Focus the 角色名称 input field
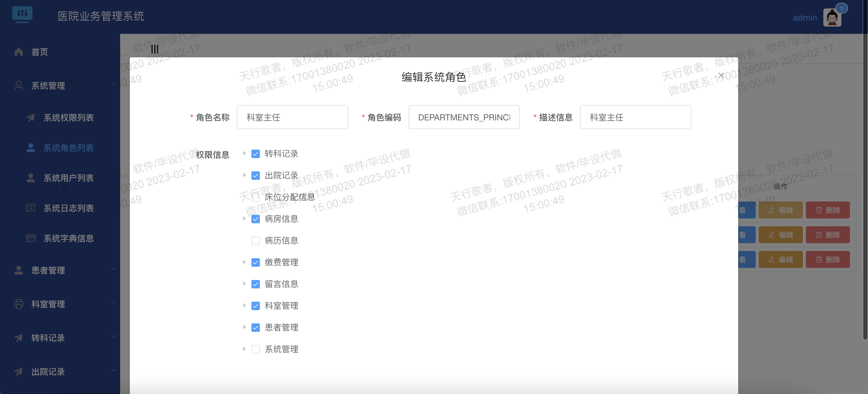Viewport: 868px width, 394px height. (x=292, y=117)
